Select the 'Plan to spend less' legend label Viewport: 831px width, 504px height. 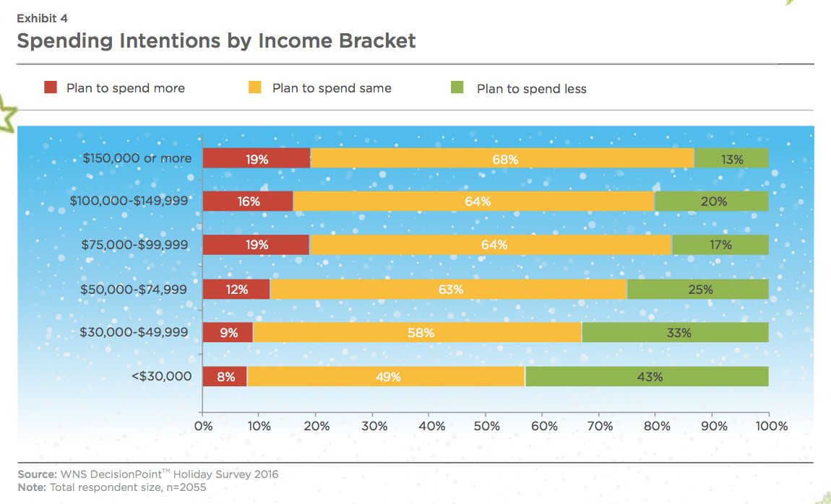532,89
